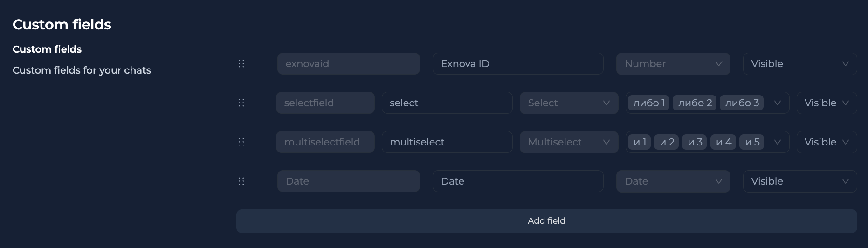Click the либо 2 option tag
Viewport: 868px width, 248px height.
click(x=695, y=103)
